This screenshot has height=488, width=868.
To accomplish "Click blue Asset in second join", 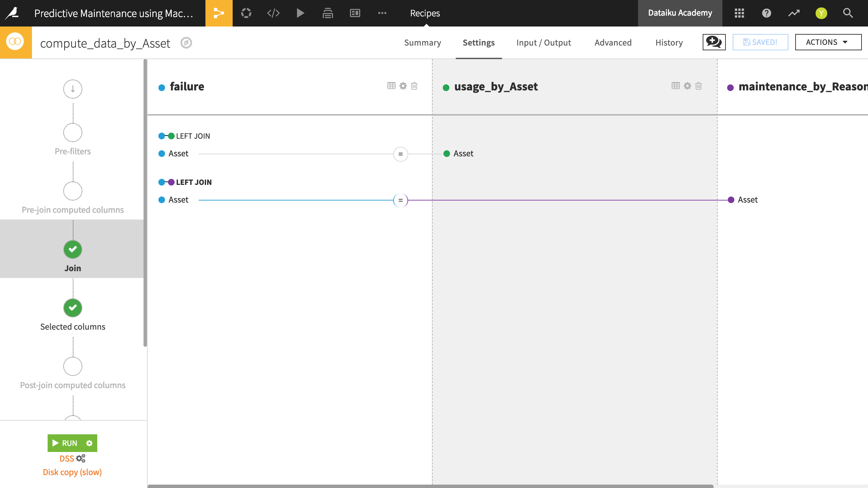I will [178, 200].
